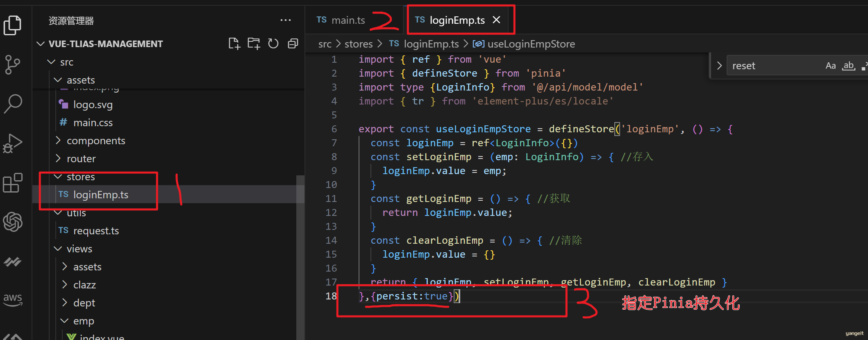868x340 pixels.
Task: Open the Extensions view
Action: 12,183
